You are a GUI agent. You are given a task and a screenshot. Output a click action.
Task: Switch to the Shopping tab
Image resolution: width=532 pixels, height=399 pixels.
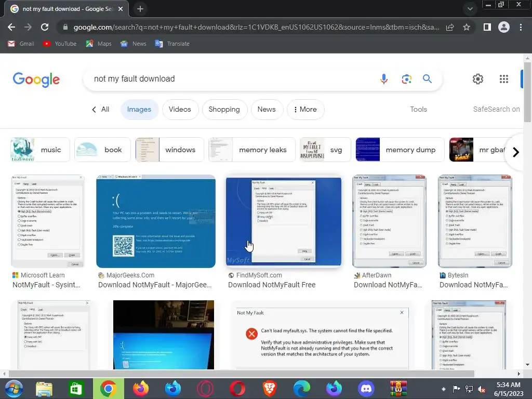click(224, 109)
